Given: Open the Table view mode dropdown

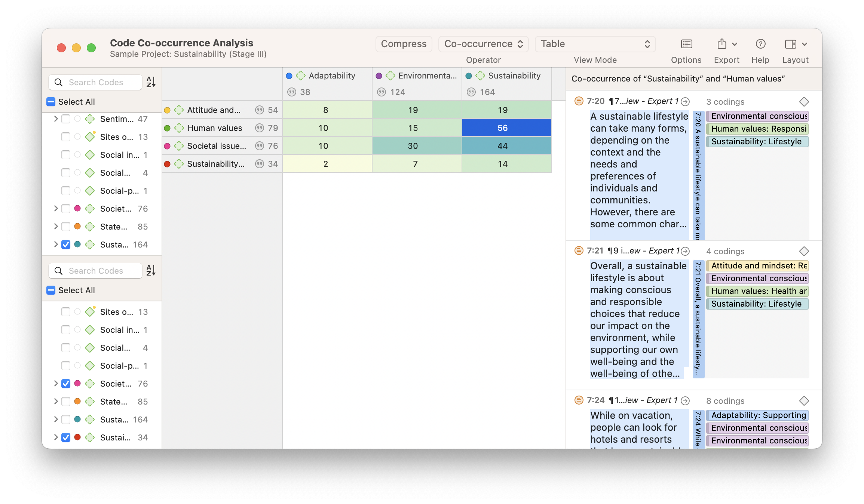Looking at the screenshot, I should [x=595, y=44].
